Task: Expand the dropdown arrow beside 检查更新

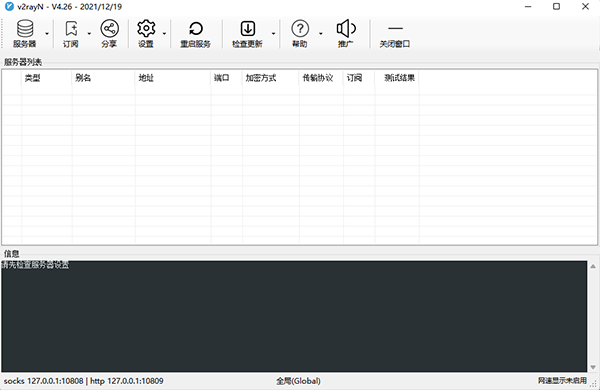Action: click(274, 34)
